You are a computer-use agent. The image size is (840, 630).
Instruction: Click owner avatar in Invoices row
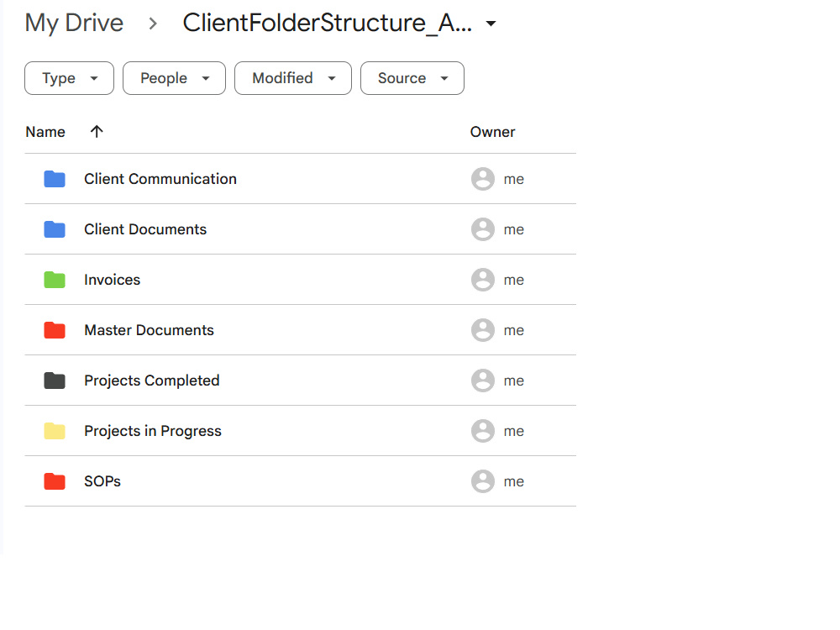coord(483,280)
